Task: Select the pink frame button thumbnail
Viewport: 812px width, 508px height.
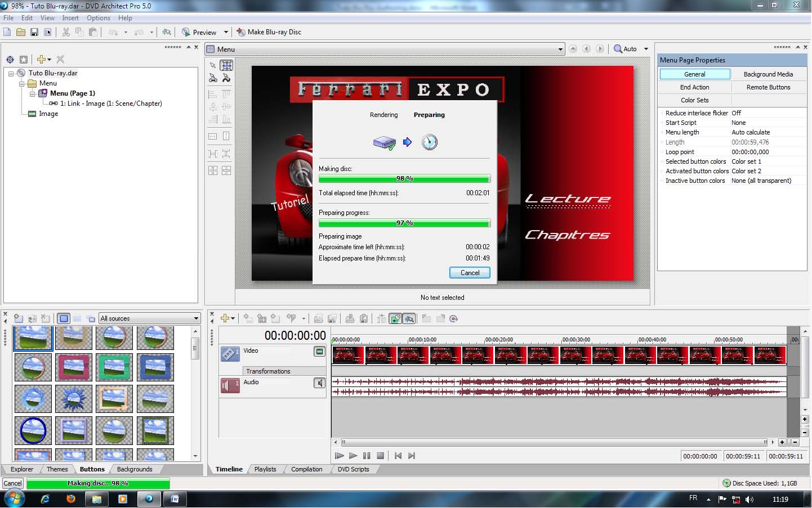Action: point(74,367)
